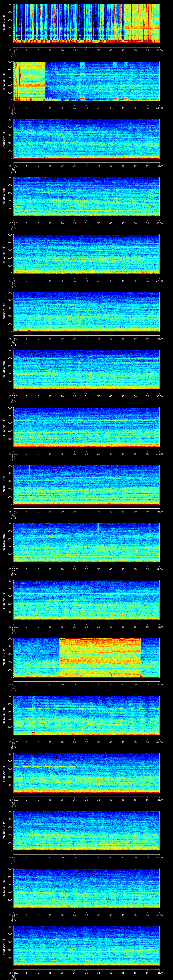This screenshot has height=980, width=173.
Task: Click the 18:45:00 spectrogram panel
Action: (x=87, y=947)
